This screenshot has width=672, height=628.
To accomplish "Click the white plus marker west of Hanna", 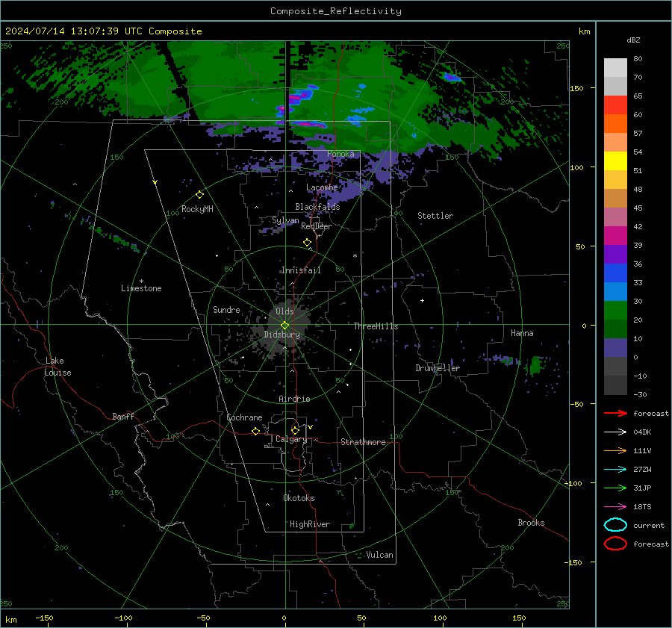I will click(422, 300).
